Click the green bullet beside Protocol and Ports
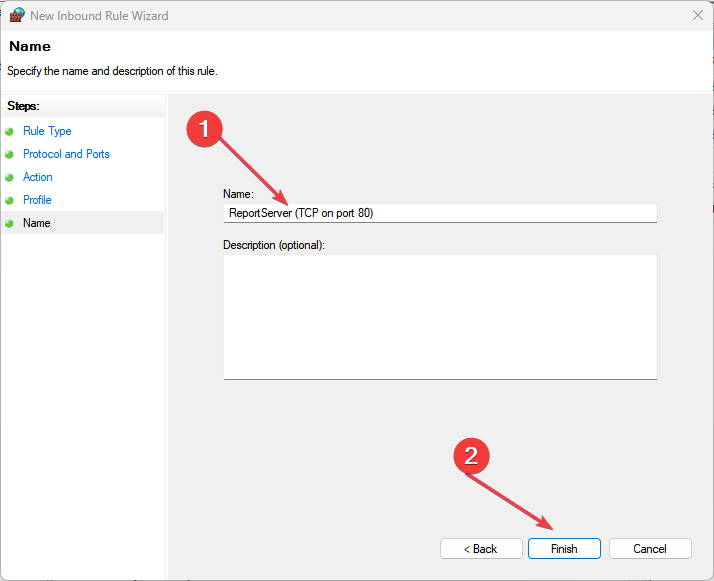The width and height of the screenshot is (714, 581). click(10, 154)
